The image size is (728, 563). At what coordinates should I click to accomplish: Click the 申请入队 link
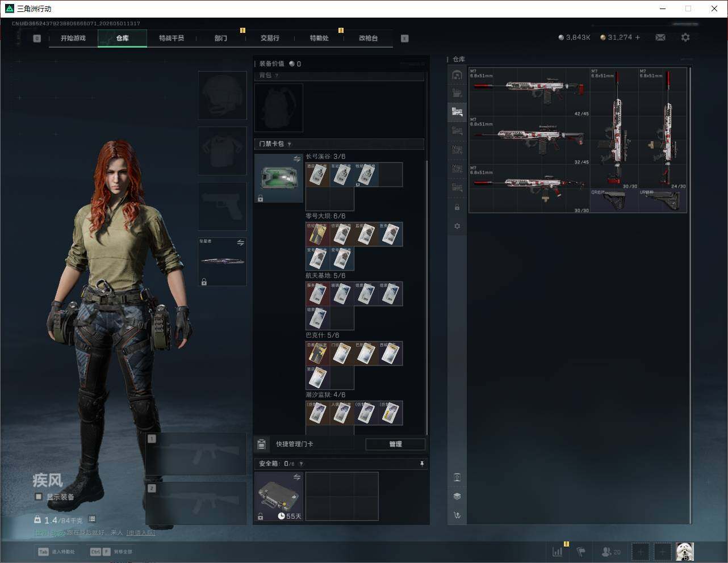[x=141, y=533]
